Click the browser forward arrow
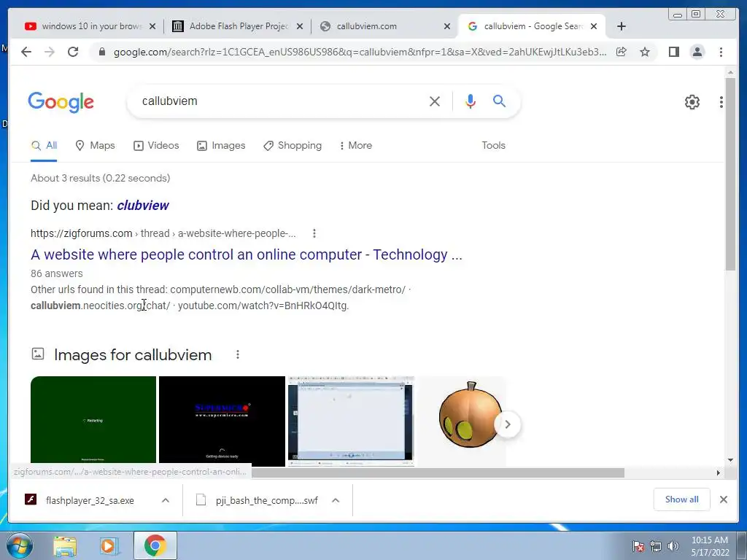Screen dimensions: 747x560 50,52
